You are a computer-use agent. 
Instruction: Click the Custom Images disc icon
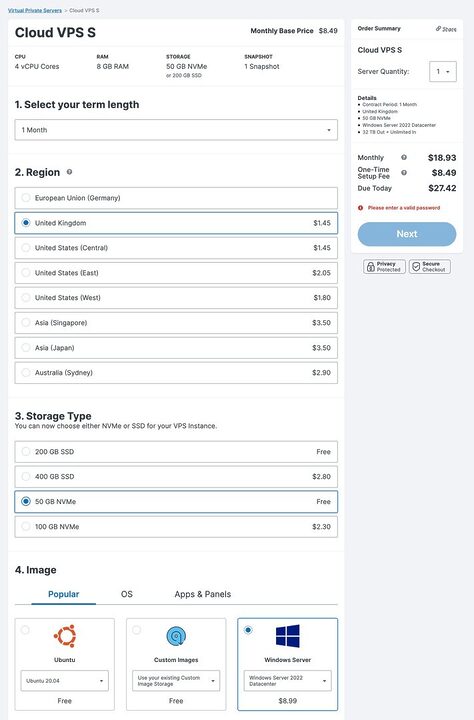(176, 636)
